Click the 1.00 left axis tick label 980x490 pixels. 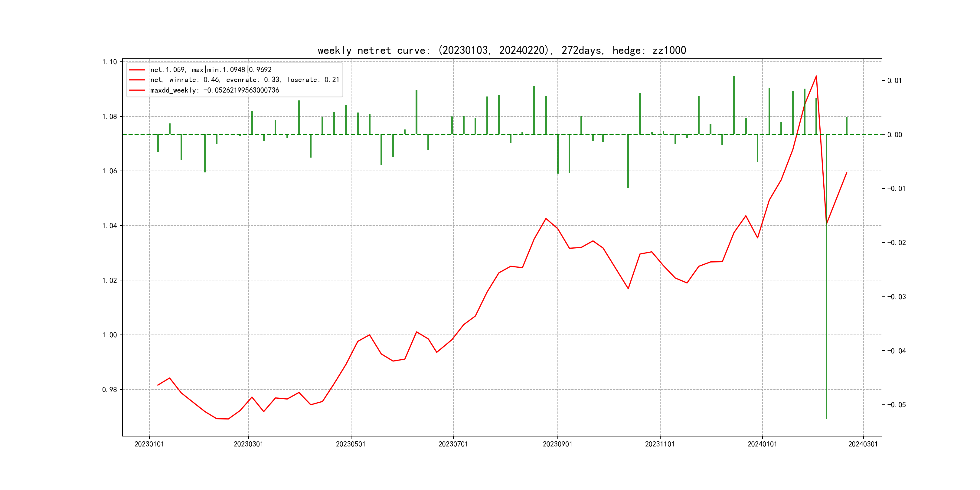point(109,335)
